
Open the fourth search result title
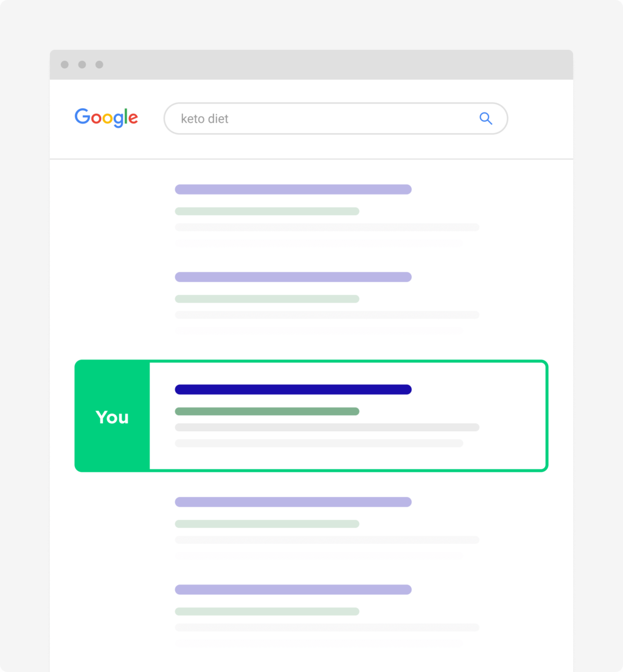click(293, 502)
